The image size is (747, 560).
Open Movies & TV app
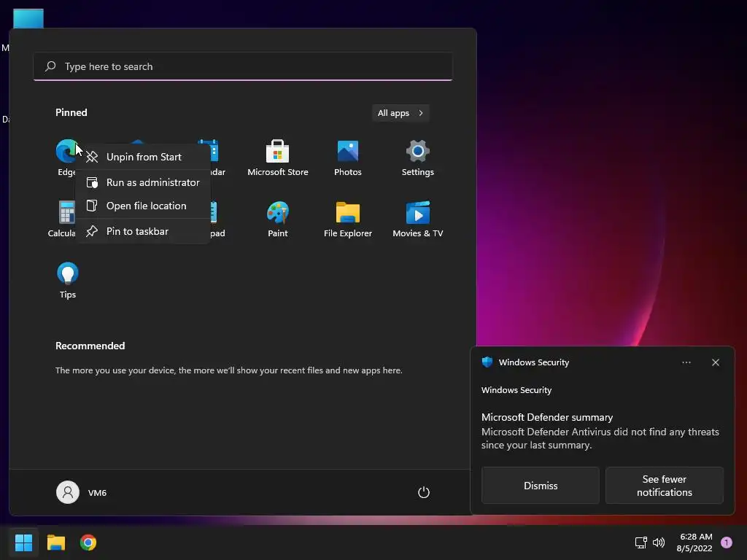tap(417, 219)
